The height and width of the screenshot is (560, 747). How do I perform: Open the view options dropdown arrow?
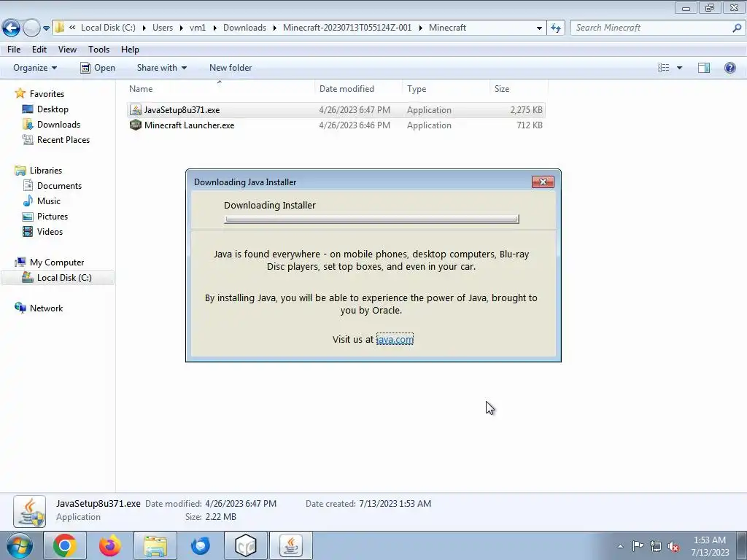(x=679, y=68)
